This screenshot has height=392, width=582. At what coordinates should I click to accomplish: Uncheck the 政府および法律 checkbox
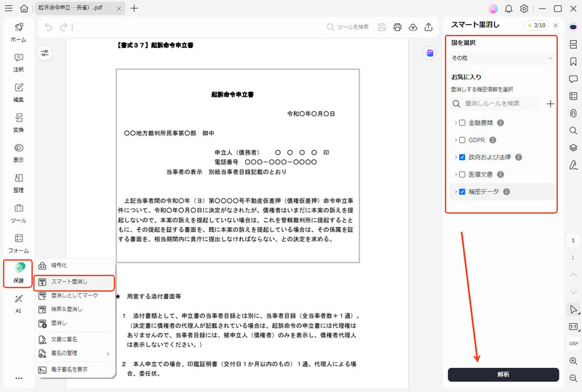462,157
